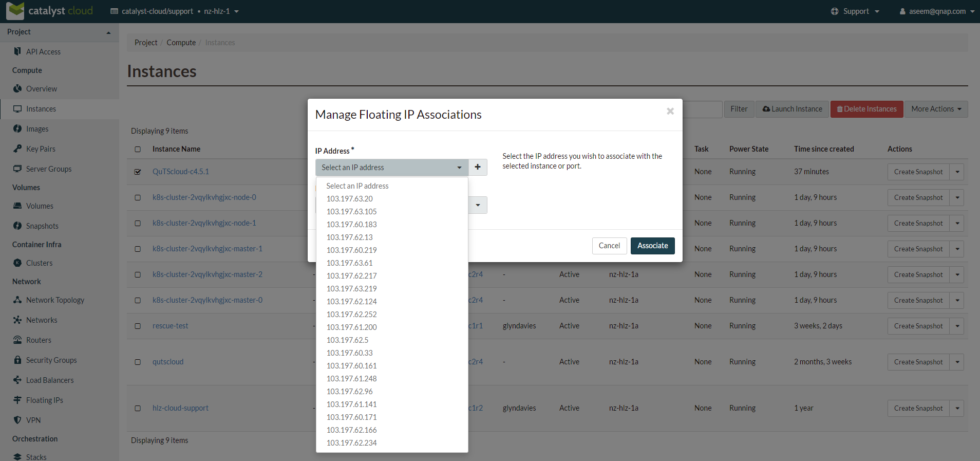Click Cancel in the dialog

609,246
